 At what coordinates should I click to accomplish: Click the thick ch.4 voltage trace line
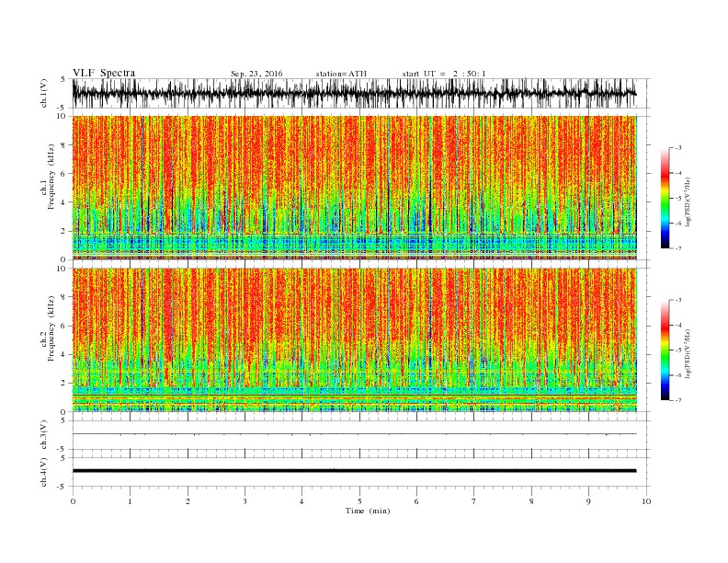(x=355, y=471)
